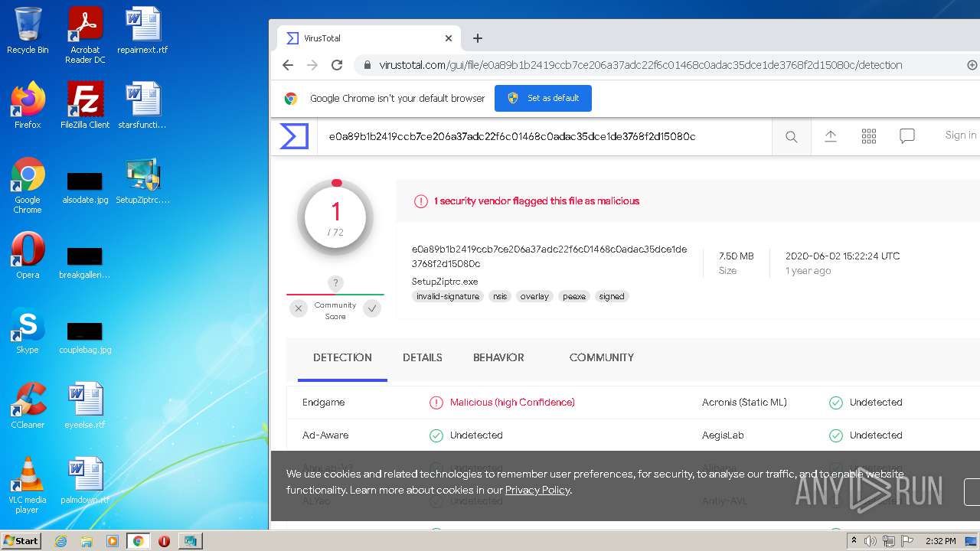Vote positive on community score
The height and width of the screenshot is (551, 980).
(372, 308)
